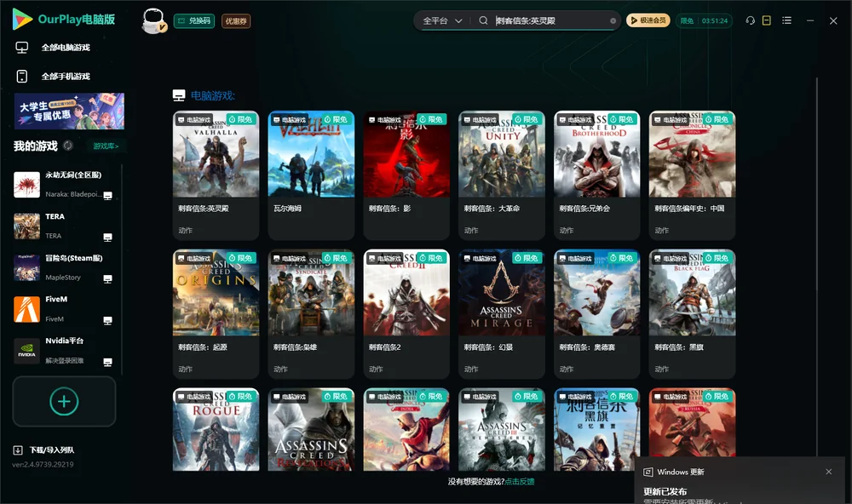Click the PC icon on the Nvidia平台 row
852x504 pixels.
[107, 363]
